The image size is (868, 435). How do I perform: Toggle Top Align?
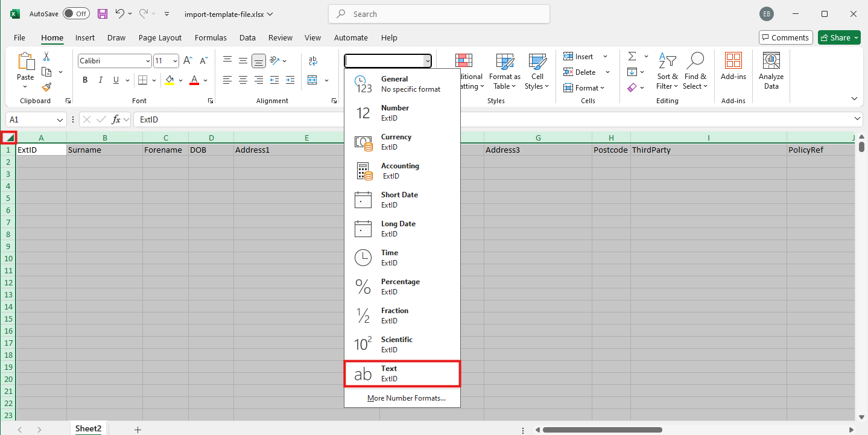[x=227, y=60]
